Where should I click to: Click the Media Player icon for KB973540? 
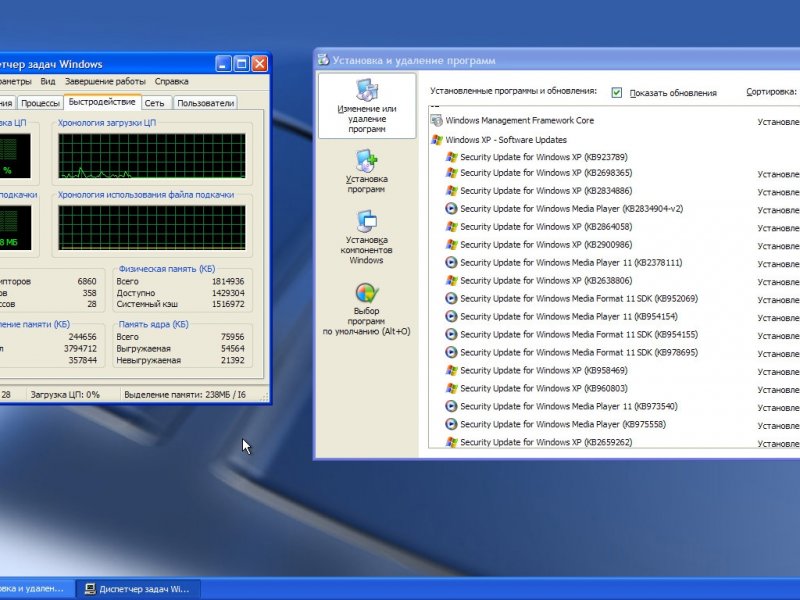click(451, 406)
